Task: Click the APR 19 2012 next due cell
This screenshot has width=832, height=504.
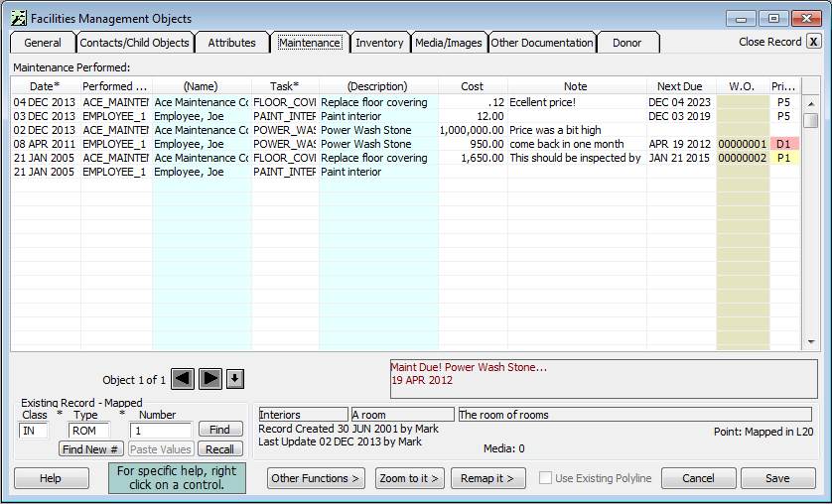Action: 681,144
